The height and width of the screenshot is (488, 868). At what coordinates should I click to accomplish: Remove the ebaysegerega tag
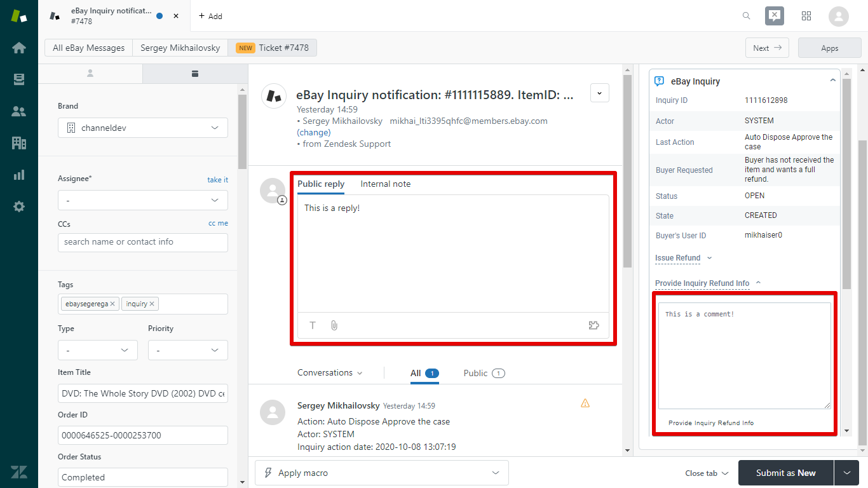(112, 304)
